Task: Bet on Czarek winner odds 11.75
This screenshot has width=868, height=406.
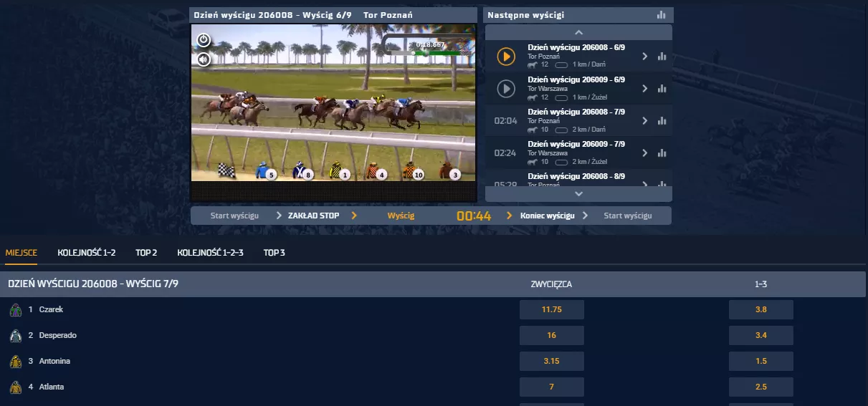Action: pos(552,310)
